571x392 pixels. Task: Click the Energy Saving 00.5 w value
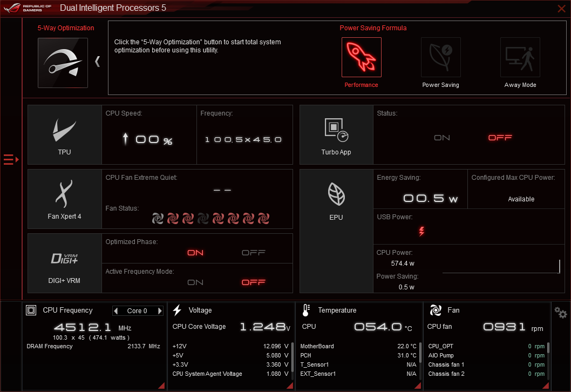(431, 198)
